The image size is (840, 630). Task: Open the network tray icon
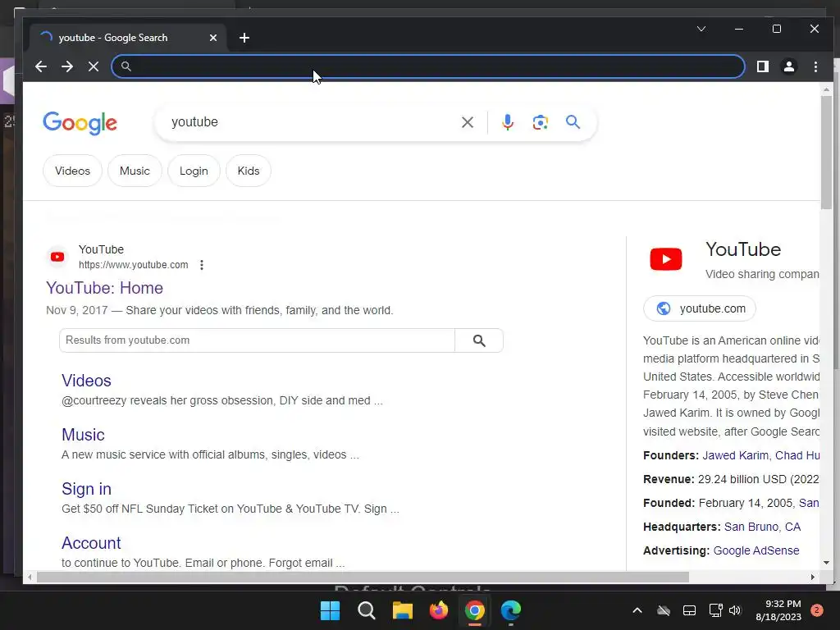(715, 610)
